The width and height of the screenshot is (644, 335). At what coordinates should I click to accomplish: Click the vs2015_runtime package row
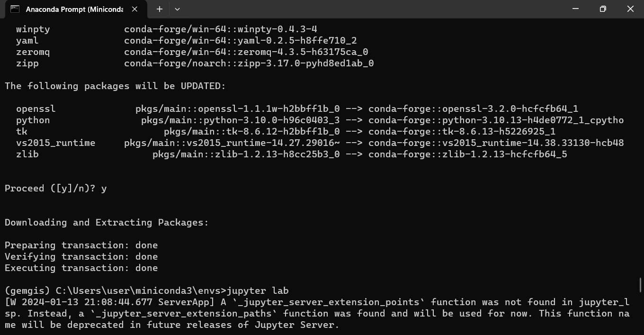pos(320,143)
